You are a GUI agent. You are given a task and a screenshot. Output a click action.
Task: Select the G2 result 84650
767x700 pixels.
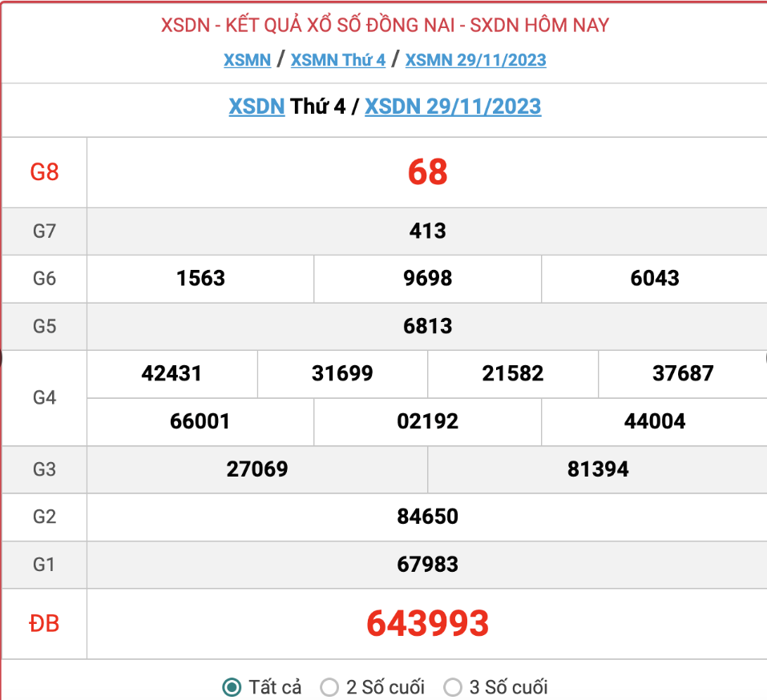click(427, 517)
